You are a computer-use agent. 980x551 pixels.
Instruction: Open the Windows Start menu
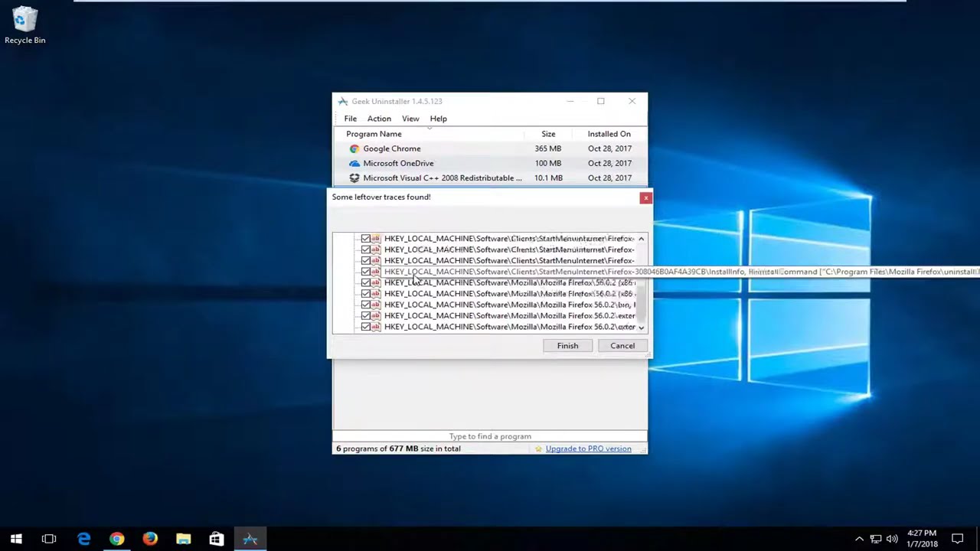point(16,539)
